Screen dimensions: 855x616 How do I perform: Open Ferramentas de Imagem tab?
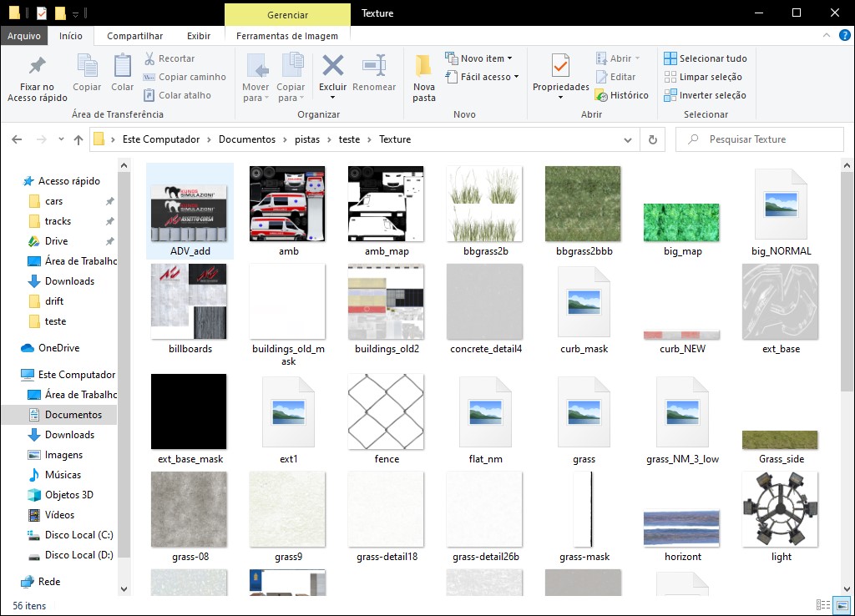[287, 35]
